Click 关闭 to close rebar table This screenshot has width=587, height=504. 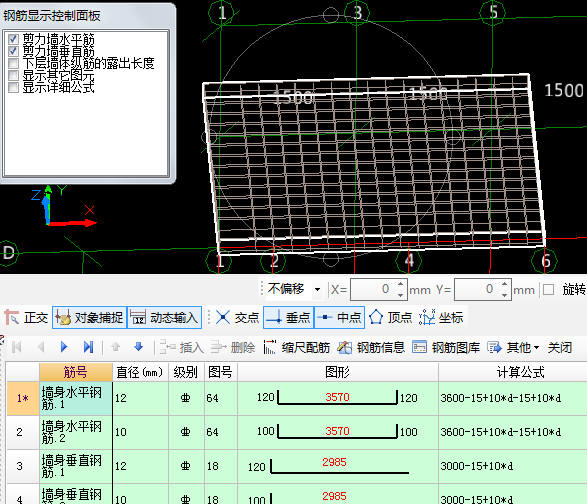(560, 347)
